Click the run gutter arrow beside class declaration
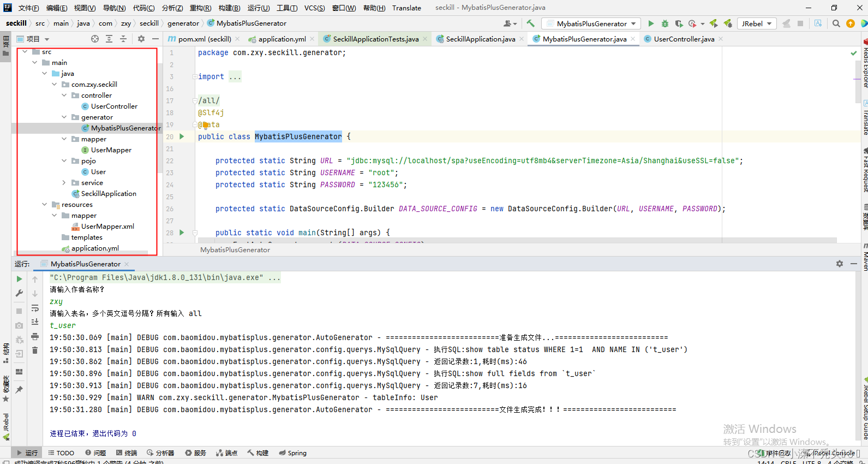This screenshot has height=464, width=868. tap(182, 136)
